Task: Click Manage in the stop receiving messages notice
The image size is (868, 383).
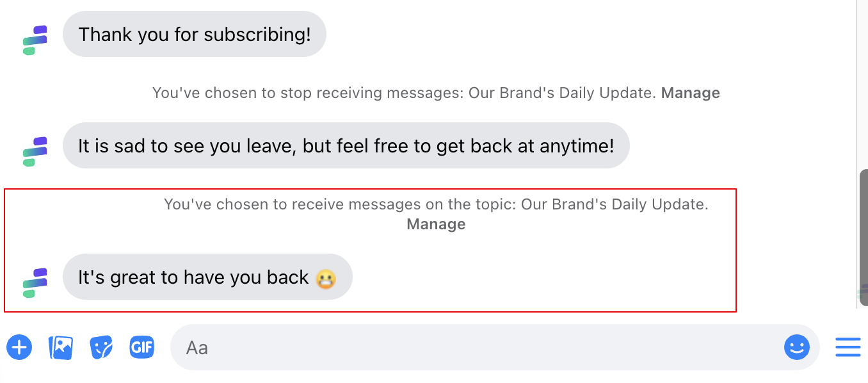Action: [690, 93]
